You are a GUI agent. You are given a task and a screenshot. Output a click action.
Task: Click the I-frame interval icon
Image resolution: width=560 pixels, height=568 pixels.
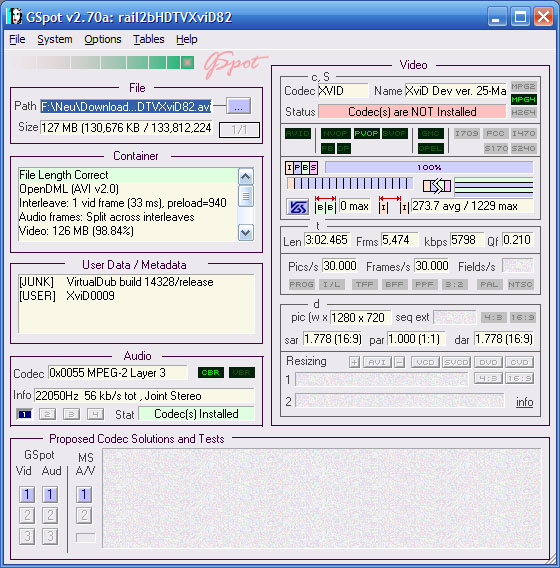coord(394,205)
